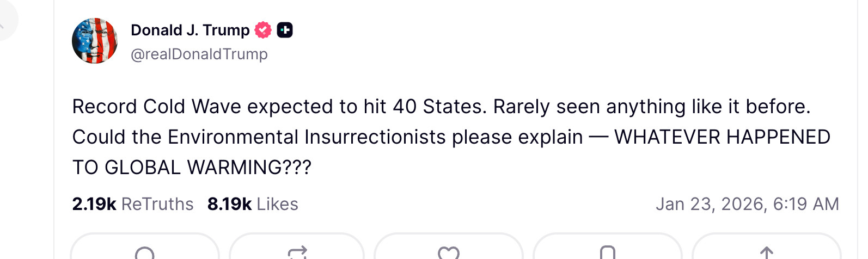View the 8.19k Likes list
The image size is (868, 259).
253,204
